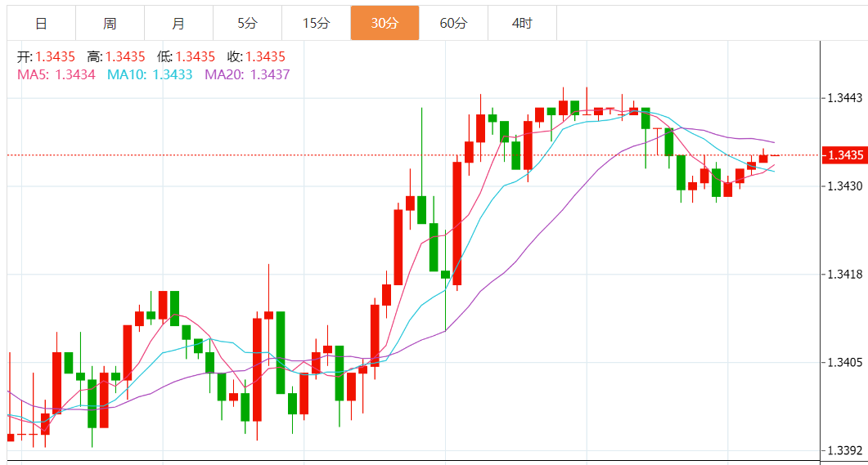
Task: Choose the 15分 timeframe tab
Action: [316, 23]
